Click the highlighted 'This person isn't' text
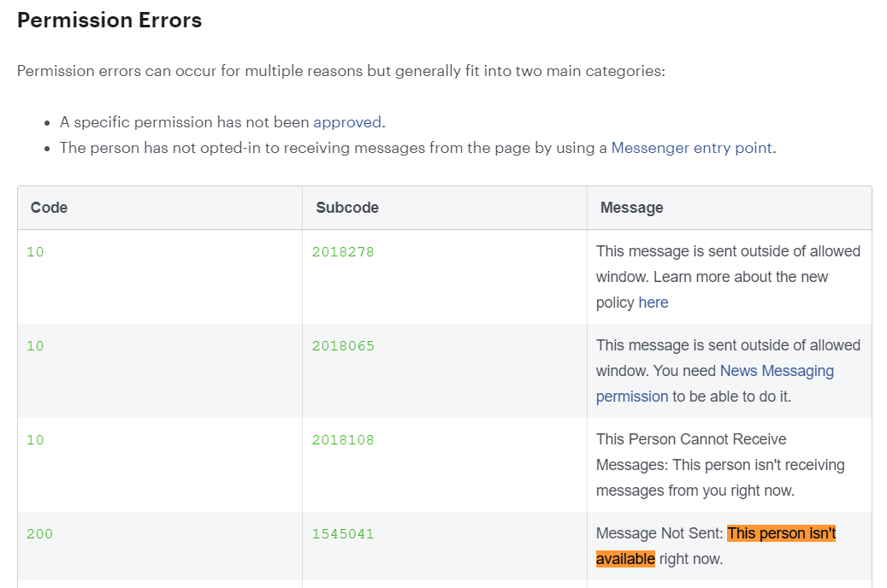The image size is (887, 588). [x=781, y=533]
